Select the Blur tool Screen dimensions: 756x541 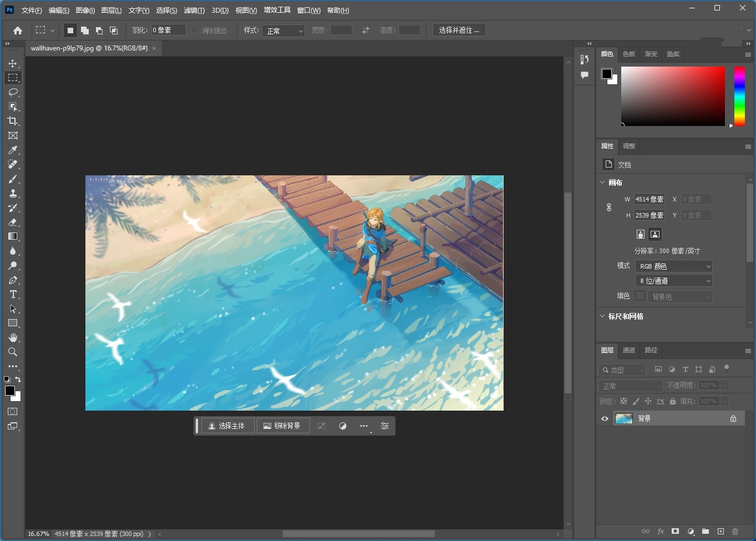[13, 251]
